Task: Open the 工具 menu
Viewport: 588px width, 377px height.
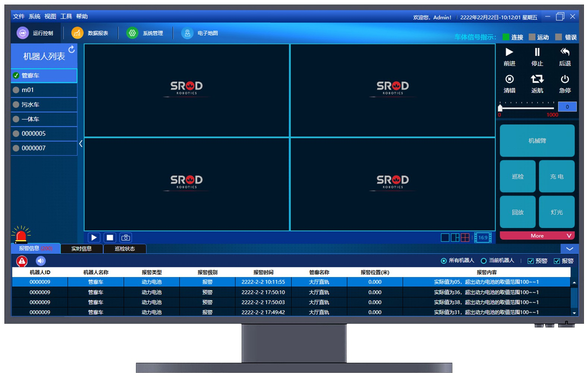Action: tap(66, 16)
